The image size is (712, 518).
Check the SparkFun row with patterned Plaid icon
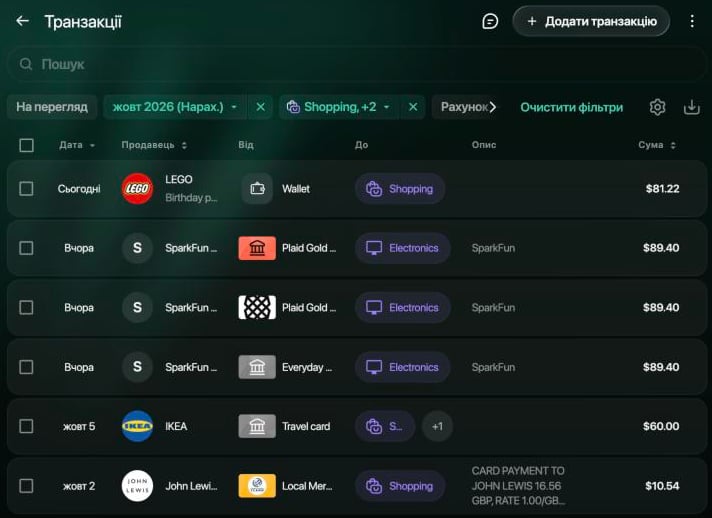click(x=26, y=307)
